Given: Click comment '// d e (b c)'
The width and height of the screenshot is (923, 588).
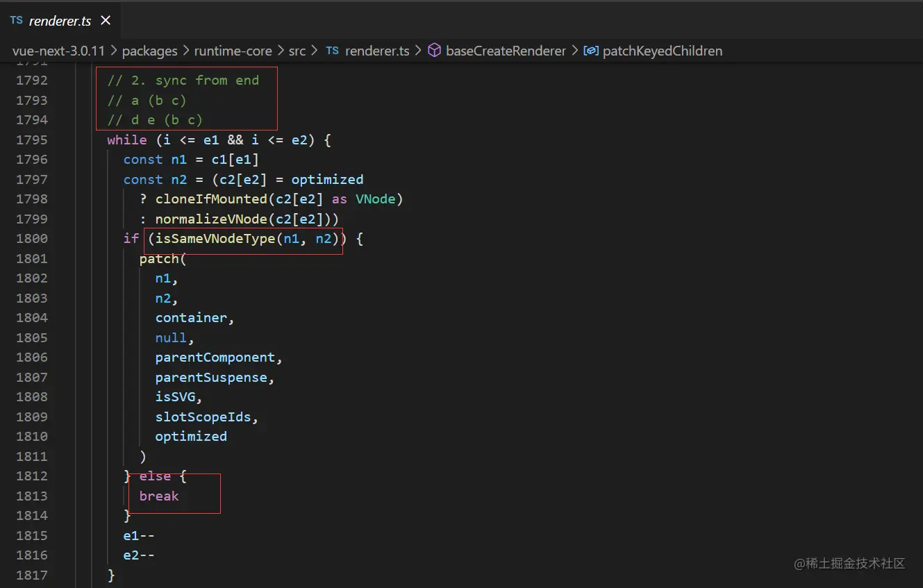Looking at the screenshot, I should coord(155,120).
